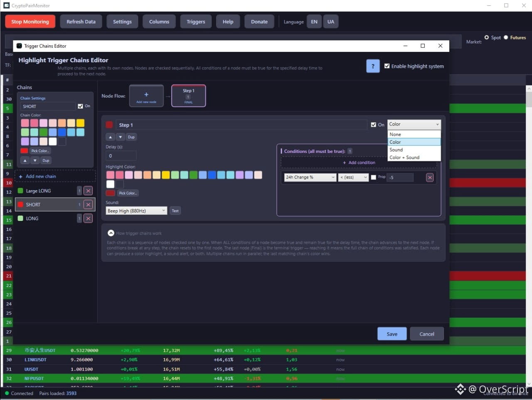Click the Refresh Data button
Viewport: 532px width, 400px height.
[x=81, y=22]
